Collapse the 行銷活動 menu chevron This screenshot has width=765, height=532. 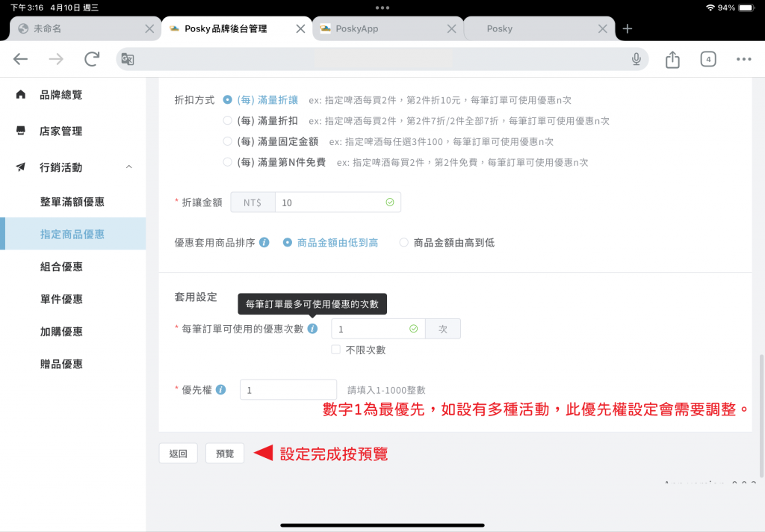pos(128,167)
